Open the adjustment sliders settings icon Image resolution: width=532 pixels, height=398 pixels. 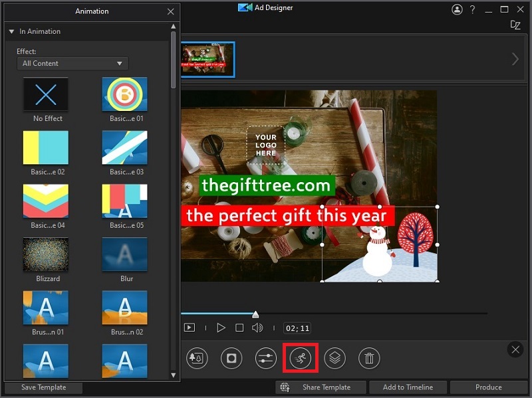(x=265, y=358)
